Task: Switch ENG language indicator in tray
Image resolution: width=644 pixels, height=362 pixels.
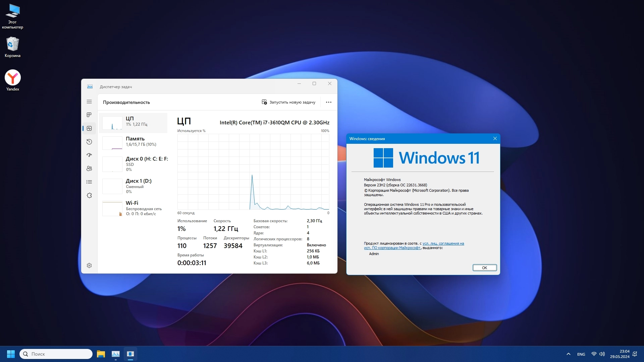Action: pyautogui.click(x=581, y=354)
